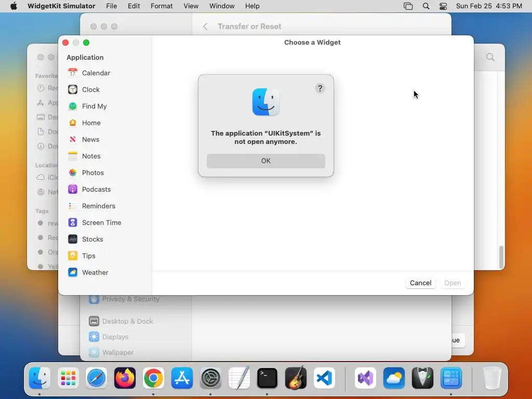Image resolution: width=532 pixels, height=399 pixels.
Task: Open Control Center in menu bar
Action: click(x=443, y=6)
